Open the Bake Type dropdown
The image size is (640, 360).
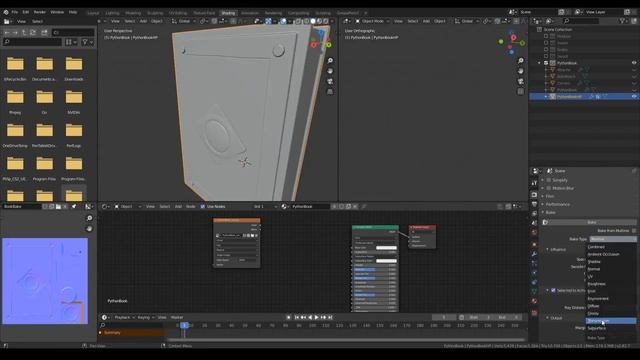612,239
